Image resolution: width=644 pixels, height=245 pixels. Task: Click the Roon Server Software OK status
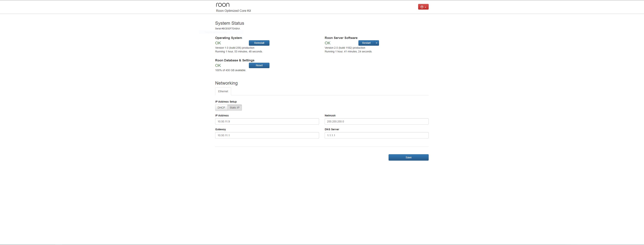tap(328, 43)
